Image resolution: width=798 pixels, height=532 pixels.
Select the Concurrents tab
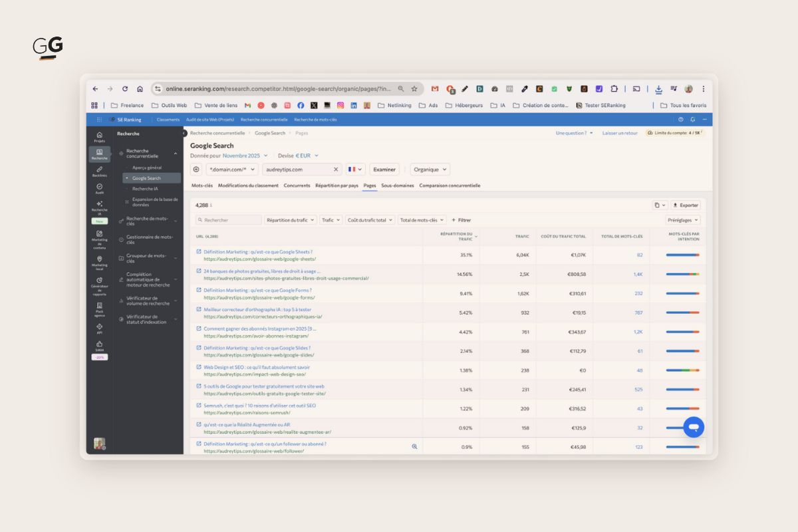(x=297, y=186)
